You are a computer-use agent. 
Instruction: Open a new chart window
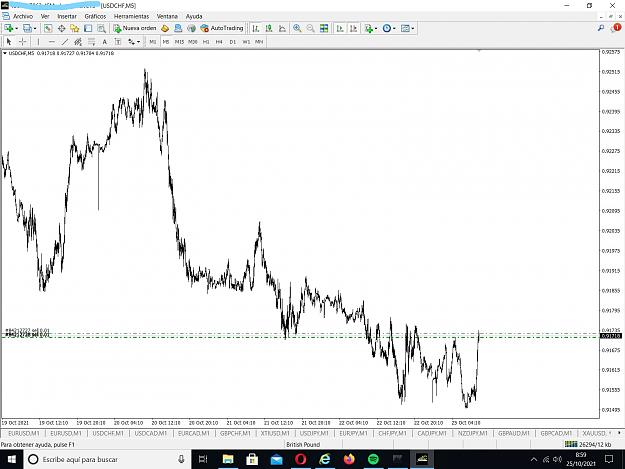pyautogui.click(x=8, y=28)
